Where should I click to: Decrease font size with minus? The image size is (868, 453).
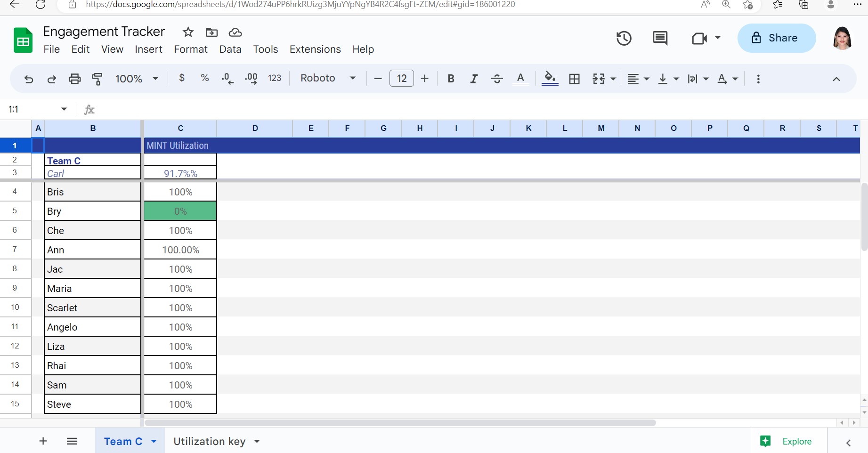pos(378,79)
